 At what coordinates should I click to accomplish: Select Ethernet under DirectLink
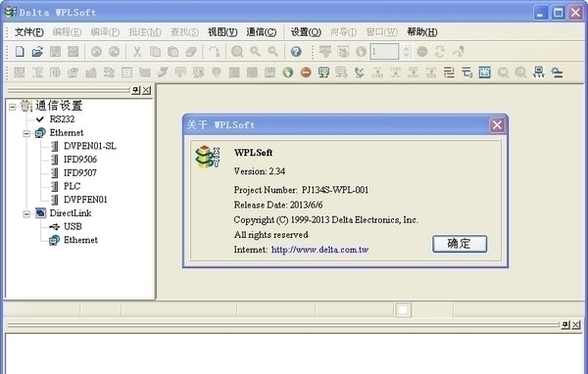(x=80, y=240)
